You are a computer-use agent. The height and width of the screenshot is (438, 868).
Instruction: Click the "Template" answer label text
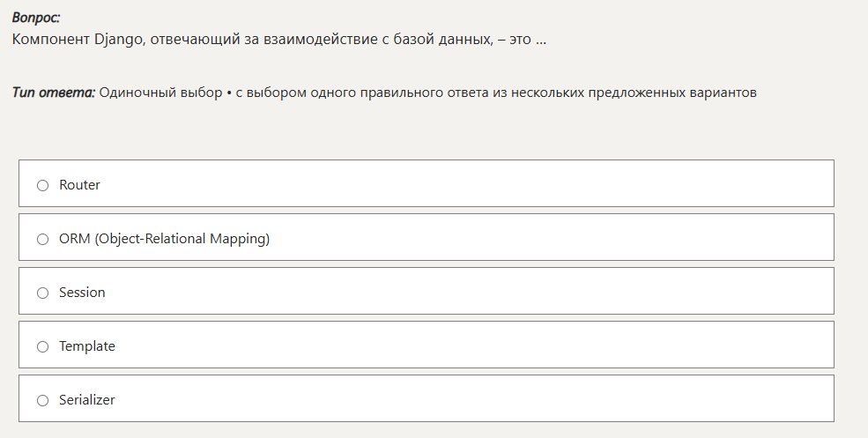coord(87,346)
